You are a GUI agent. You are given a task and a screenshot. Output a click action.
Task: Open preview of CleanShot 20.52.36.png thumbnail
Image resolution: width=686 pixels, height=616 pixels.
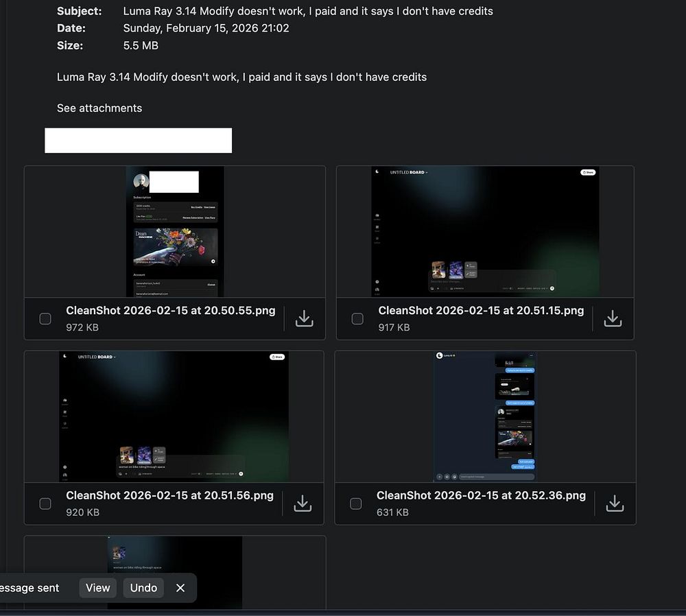tap(485, 416)
